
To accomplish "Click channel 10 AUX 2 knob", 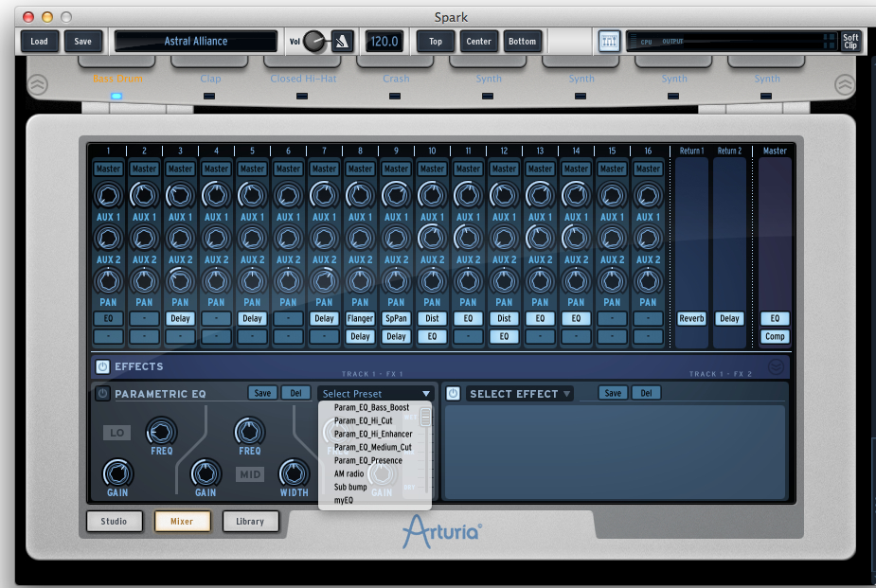I will 432,239.
